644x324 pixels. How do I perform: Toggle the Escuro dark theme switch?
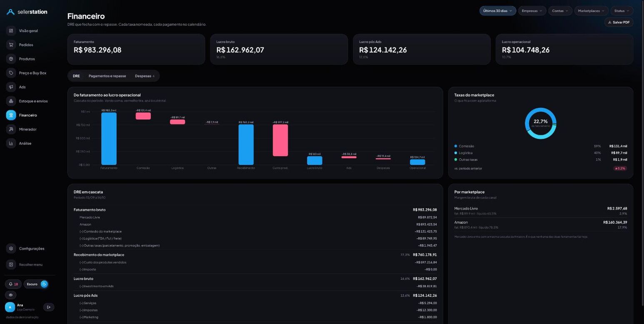coord(36,284)
